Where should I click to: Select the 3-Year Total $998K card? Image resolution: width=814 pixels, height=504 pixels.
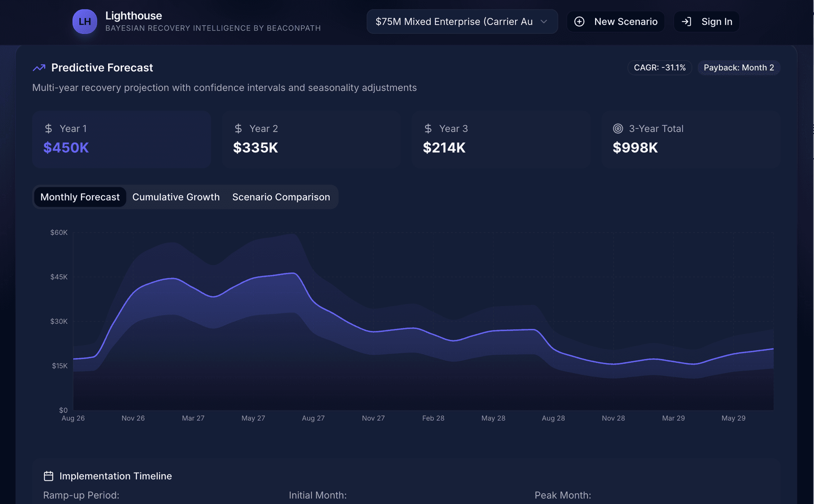pos(691,140)
